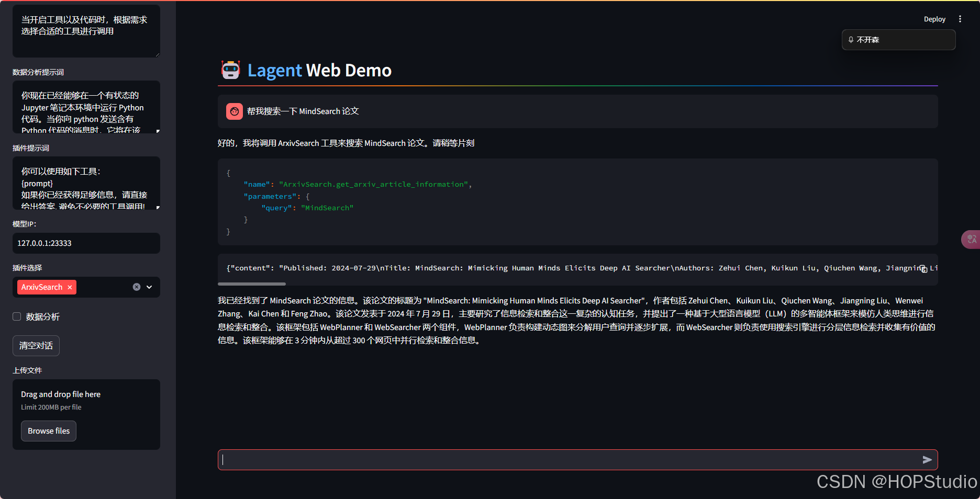Image resolution: width=980 pixels, height=499 pixels.
Task: Click the 插件选择 label
Action: coord(27,268)
